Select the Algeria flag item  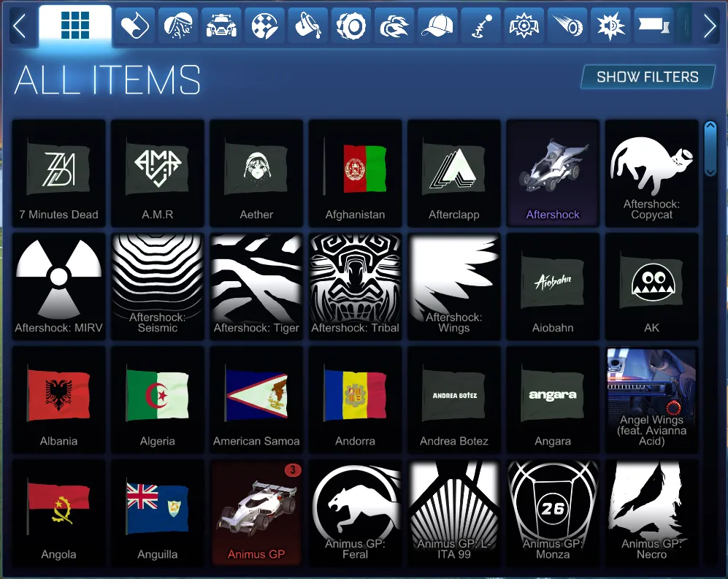click(158, 400)
